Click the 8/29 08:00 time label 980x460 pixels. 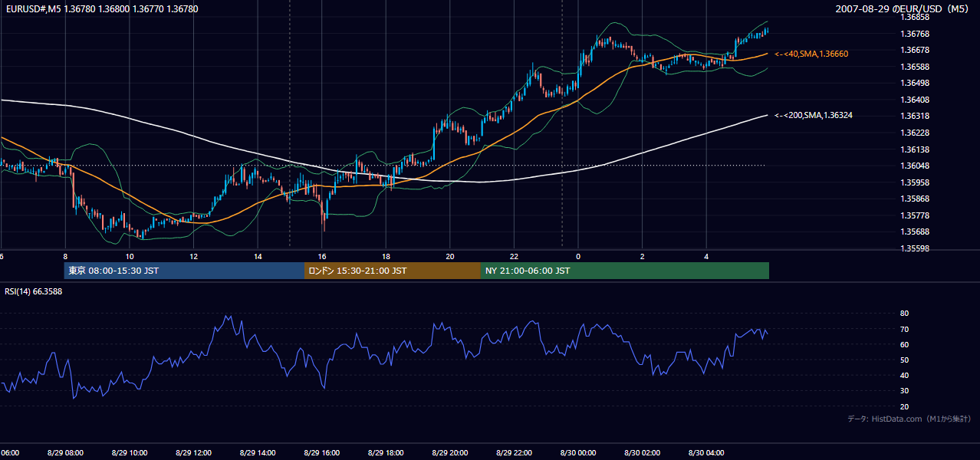(x=65, y=453)
